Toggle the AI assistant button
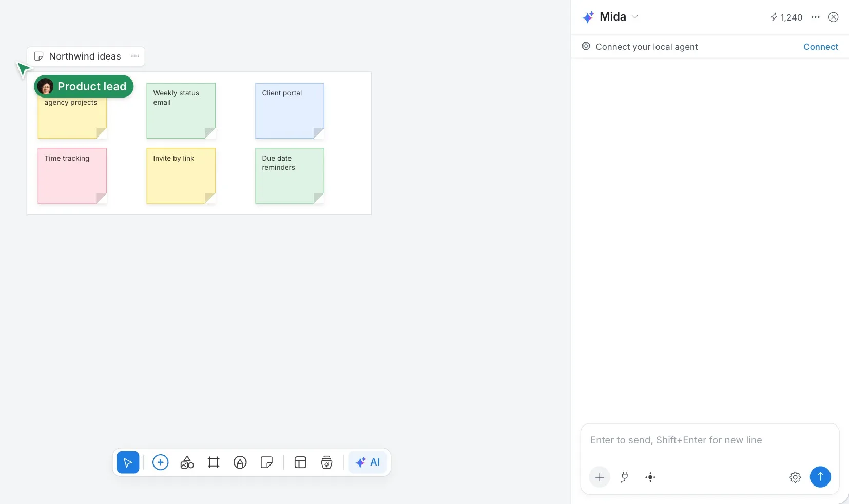 (368, 462)
